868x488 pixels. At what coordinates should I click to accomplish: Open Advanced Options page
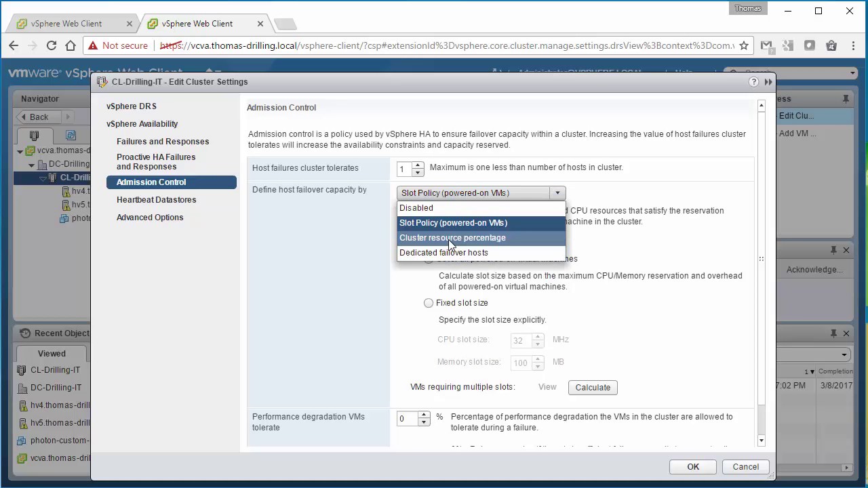point(150,218)
